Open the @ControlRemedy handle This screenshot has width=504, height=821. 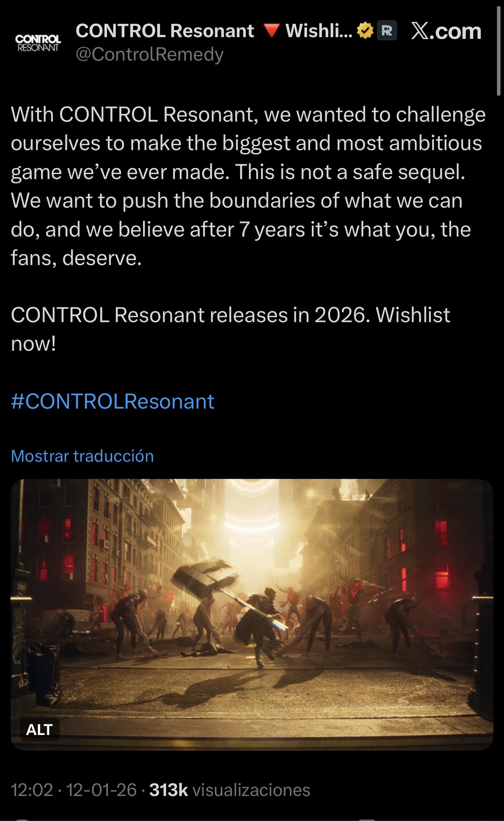tap(150, 54)
